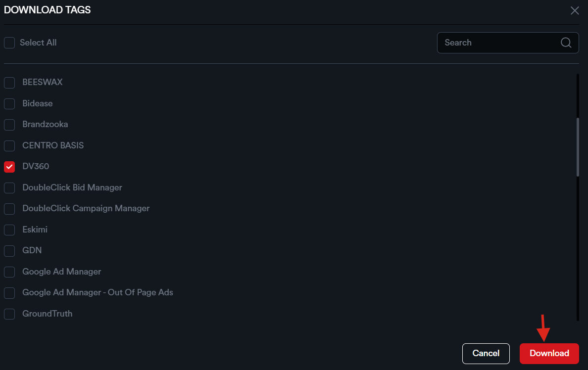
Task: Close the Download Tags dialog
Action: 575,10
